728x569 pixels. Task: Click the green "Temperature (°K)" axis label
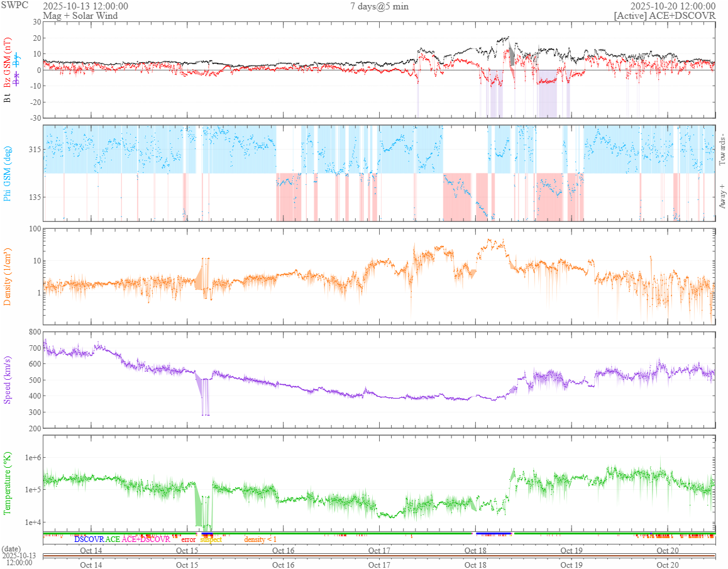pos(7,483)
